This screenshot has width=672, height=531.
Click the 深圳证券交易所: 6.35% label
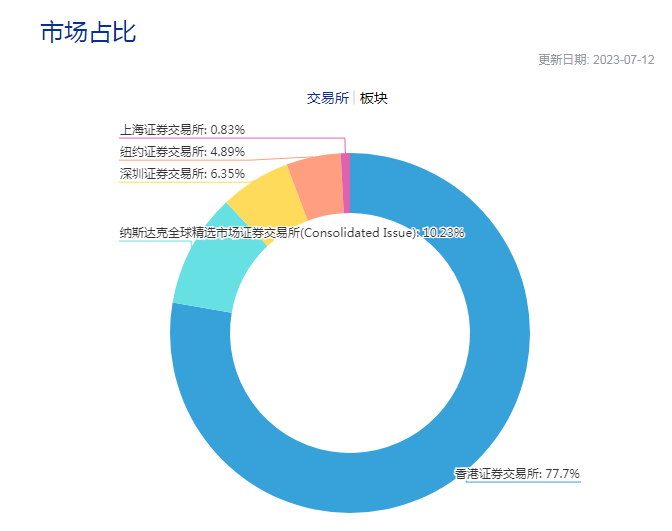(182, 174)
